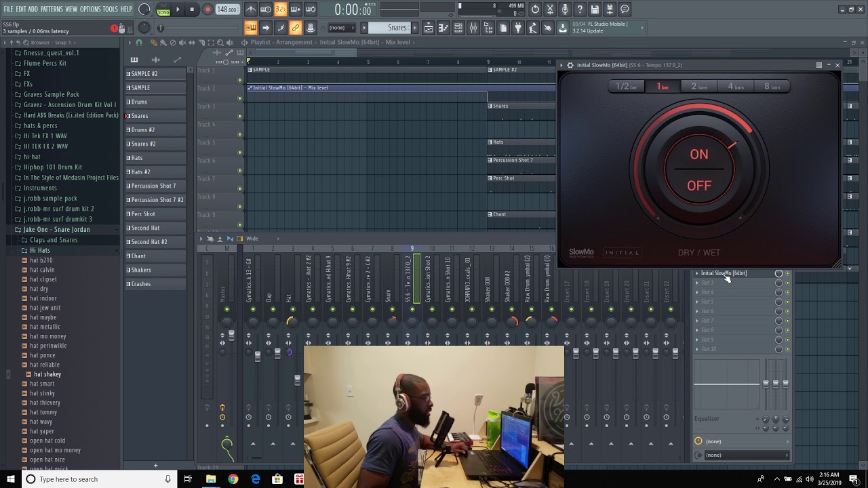This screenshot has height=488, width=868.
Task: Open the Piano roll view icon
Action: point(443,28)
